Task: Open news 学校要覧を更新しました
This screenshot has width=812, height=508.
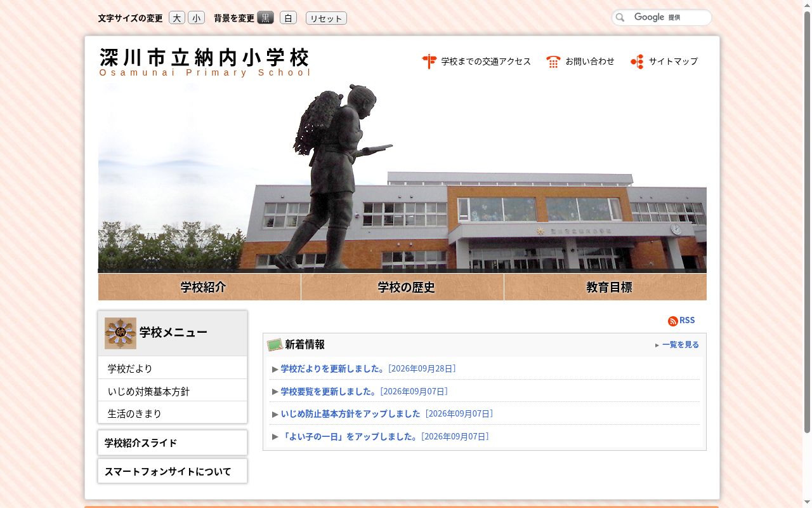Action: [329, 392]
